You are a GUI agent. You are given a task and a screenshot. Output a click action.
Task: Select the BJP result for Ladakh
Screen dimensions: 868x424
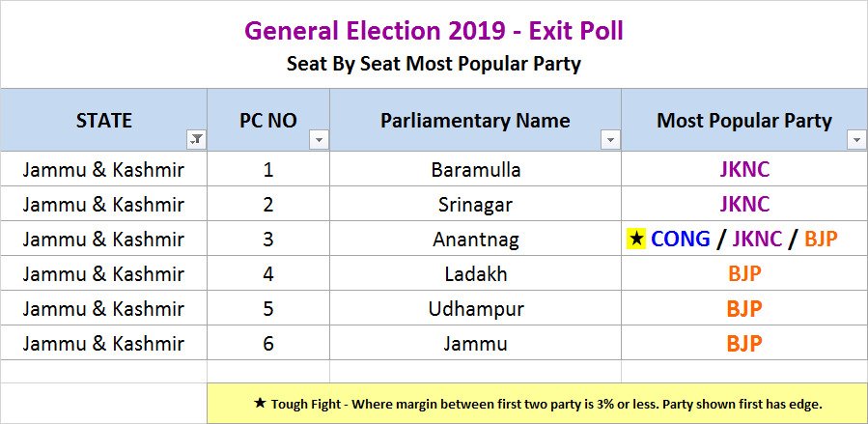[x=744, y=274]
